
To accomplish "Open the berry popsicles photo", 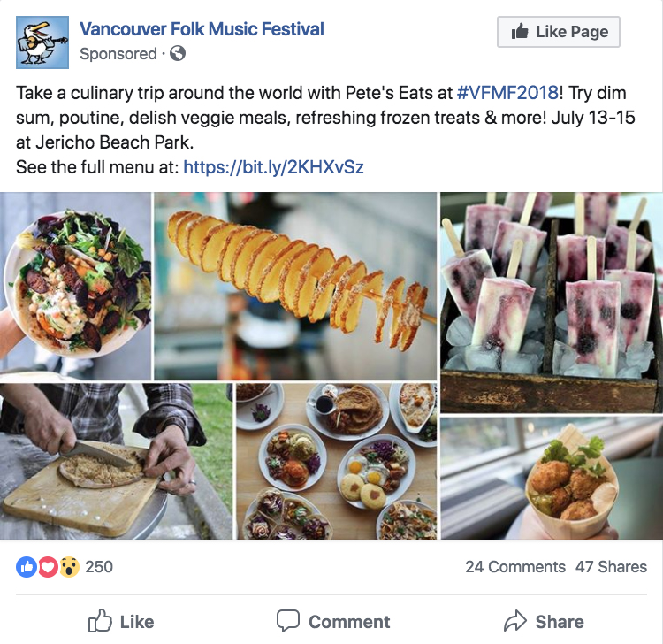I will click(x=552, y=302).
